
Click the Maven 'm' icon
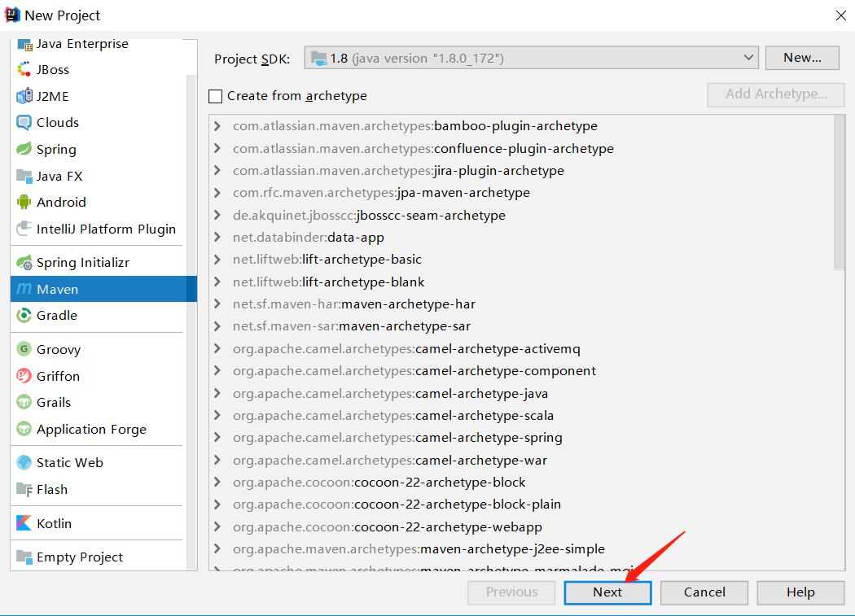point(24,288)
